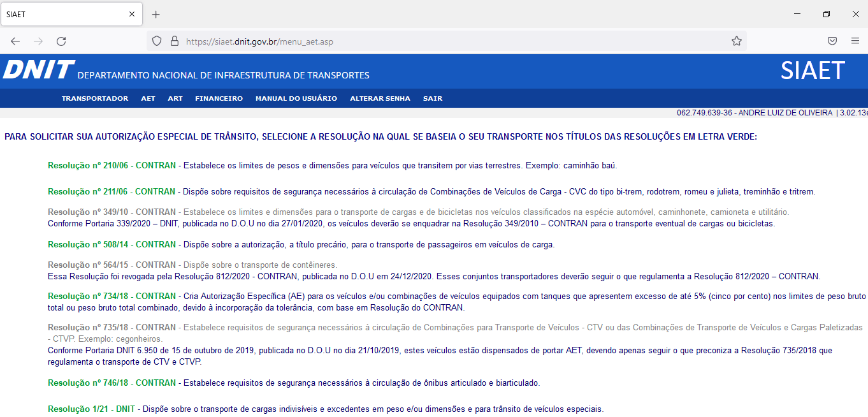Click SAIR to log out
This screenshot has height=417, width=868.
pyautogui.click(x=432, y=99)
